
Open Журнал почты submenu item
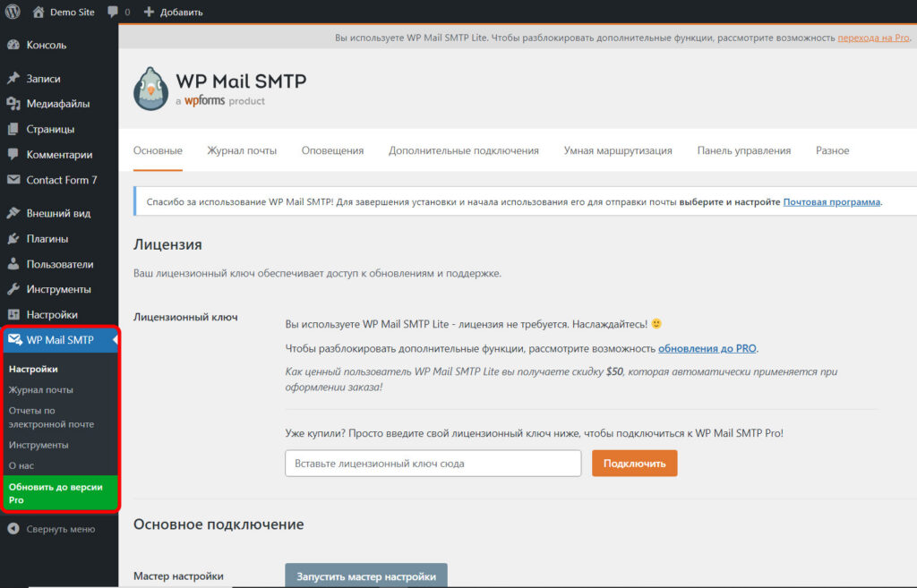[41, 390]
